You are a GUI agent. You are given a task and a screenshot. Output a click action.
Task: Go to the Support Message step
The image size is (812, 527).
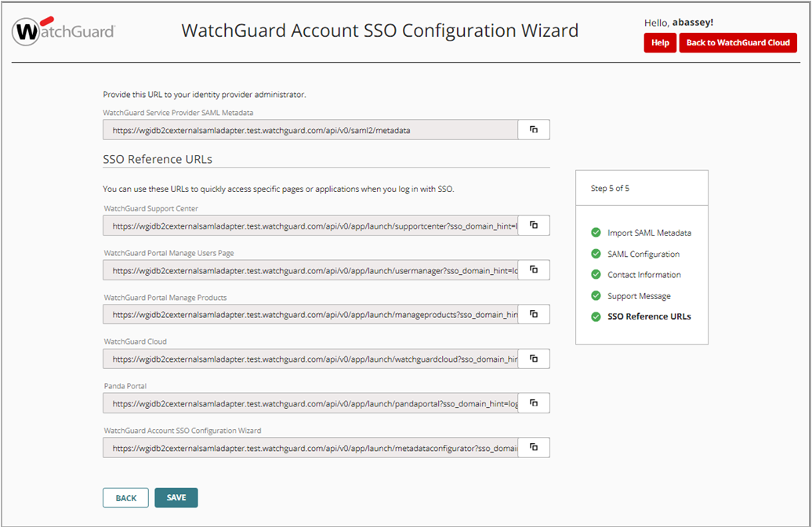[638, 296]
